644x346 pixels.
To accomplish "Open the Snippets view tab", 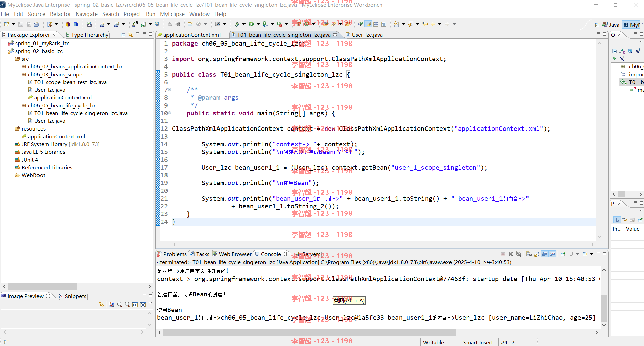I will coord(73,296).
